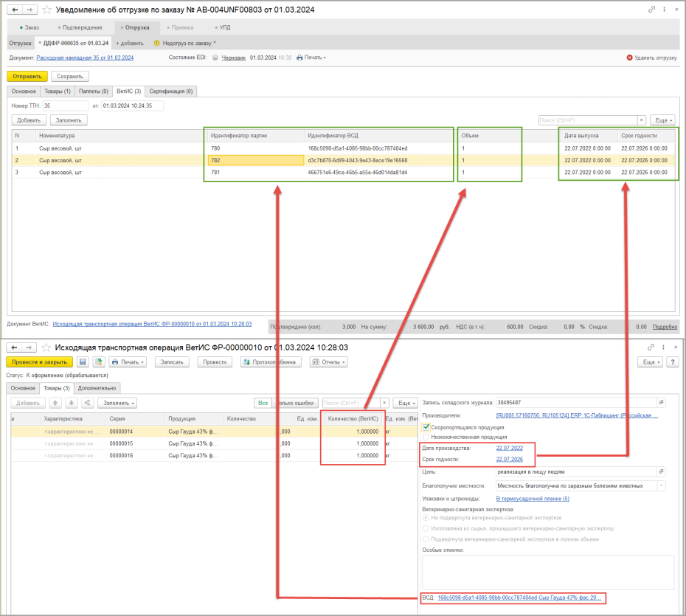Move the product row down
Screen dimensions: 686x616
click(72, 403)
